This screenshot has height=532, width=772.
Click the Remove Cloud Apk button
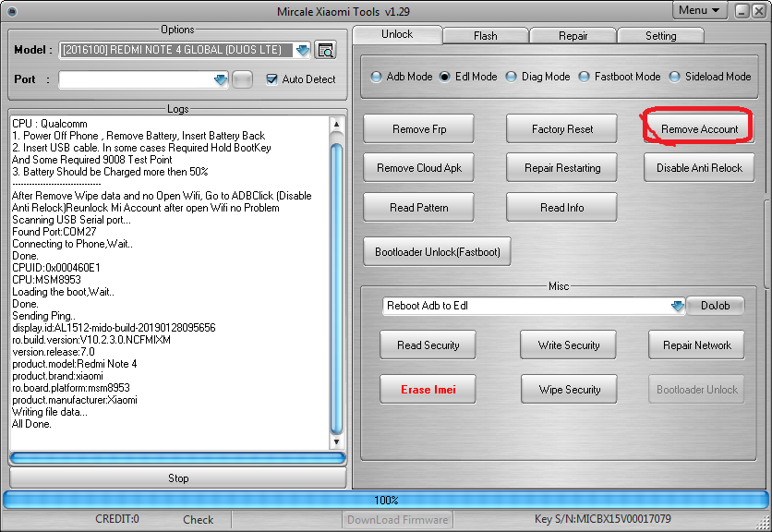pyautogui.click(x=419, y=168)
